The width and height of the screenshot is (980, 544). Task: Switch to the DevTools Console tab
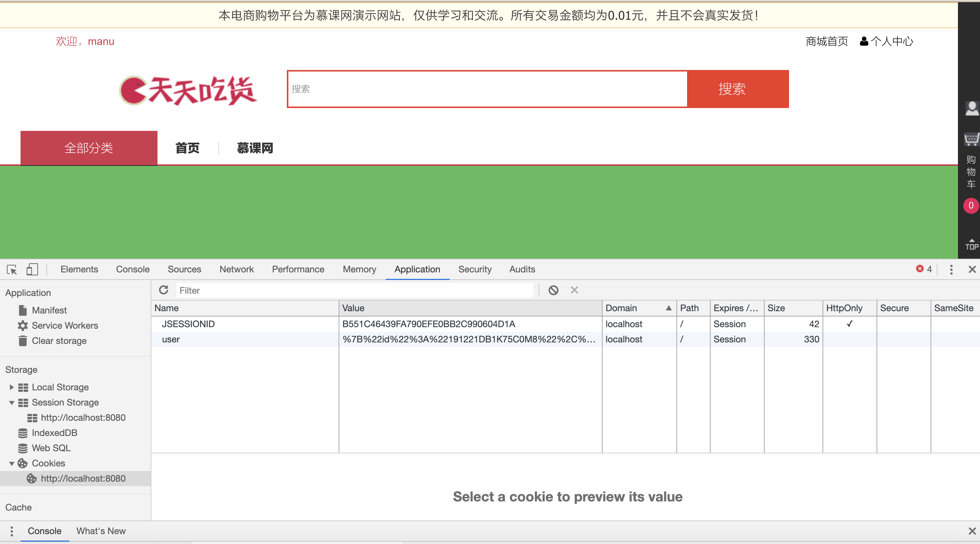(x=133, y=269)
